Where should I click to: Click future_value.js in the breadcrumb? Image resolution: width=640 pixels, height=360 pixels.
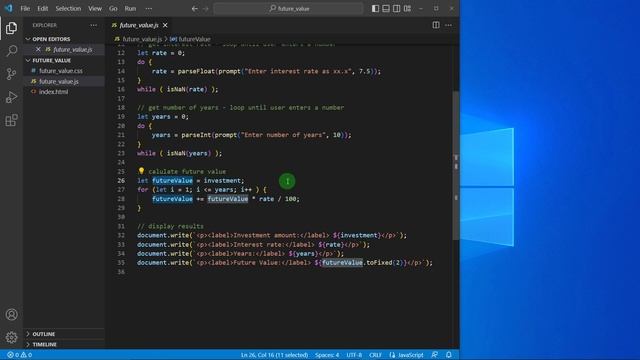(x=142, y=39)
